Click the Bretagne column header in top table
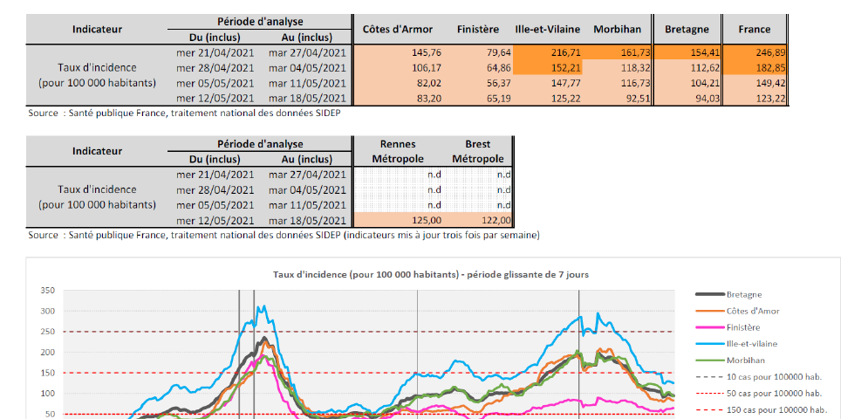The image size is (868, 419). (x=687, y=30)
